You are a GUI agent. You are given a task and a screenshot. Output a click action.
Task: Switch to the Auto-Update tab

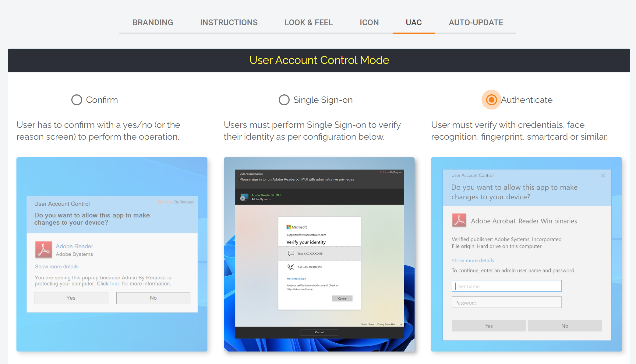click(x=476, y=23)
